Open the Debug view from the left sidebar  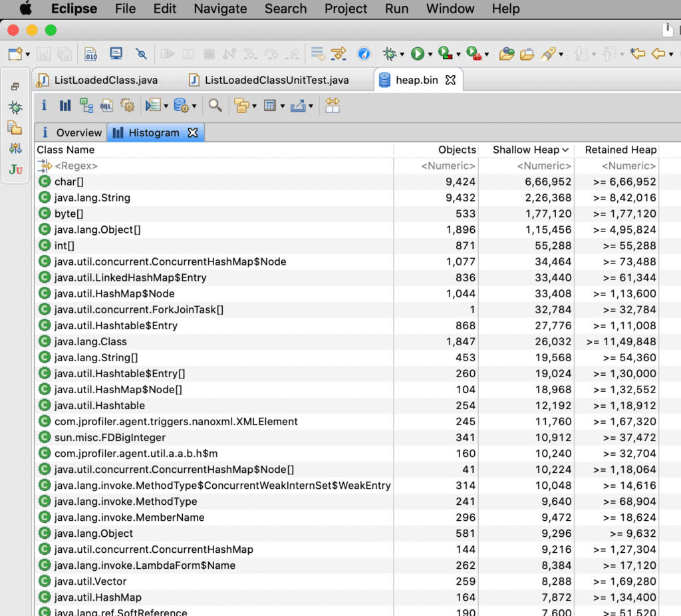click(15, 107)
